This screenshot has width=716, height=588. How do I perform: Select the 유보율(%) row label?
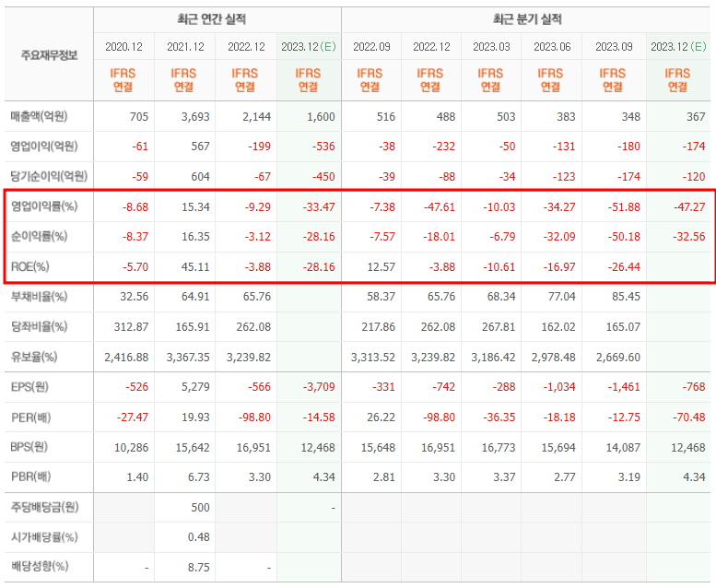tap(34, 357)
